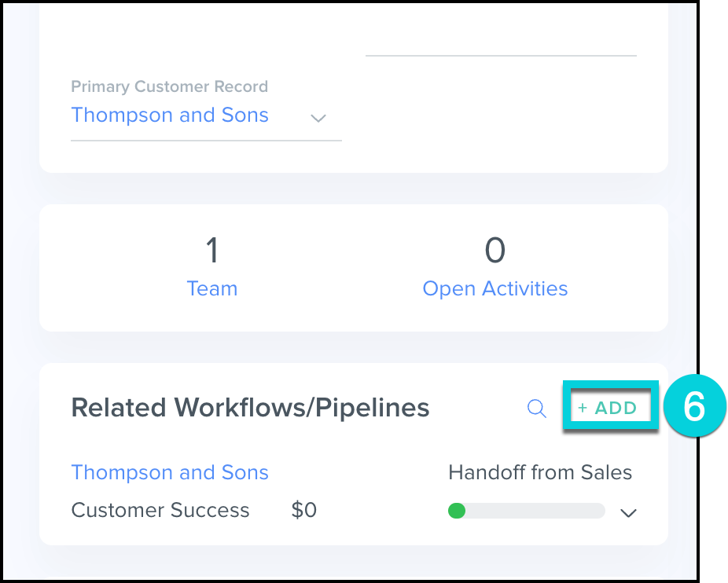Click the team count number 1
Image resolution: width=728 pixels, height=583 pixels.
coord(211,251)
